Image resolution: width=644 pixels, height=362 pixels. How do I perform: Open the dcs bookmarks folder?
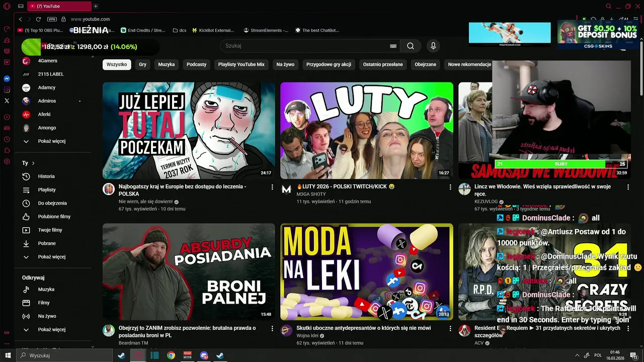tap(179, 30)
